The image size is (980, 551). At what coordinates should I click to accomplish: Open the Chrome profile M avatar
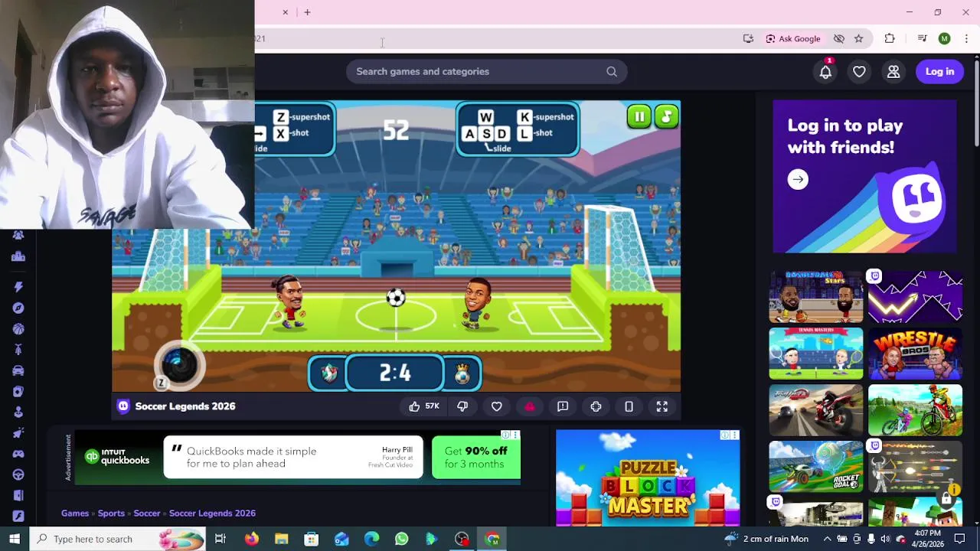[x=944, y=38]
